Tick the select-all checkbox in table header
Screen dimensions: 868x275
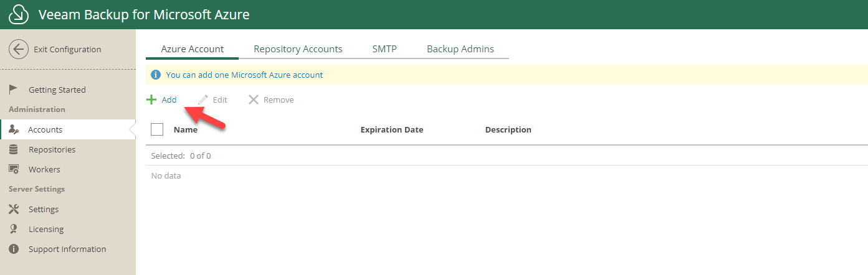[x=157, y=129]
